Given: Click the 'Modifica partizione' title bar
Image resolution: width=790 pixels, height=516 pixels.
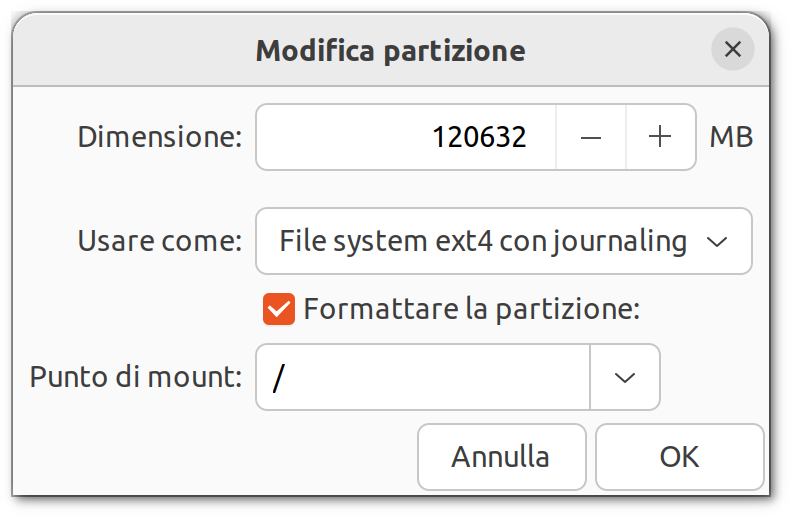Looking at the screenshot, I should 390,50.
